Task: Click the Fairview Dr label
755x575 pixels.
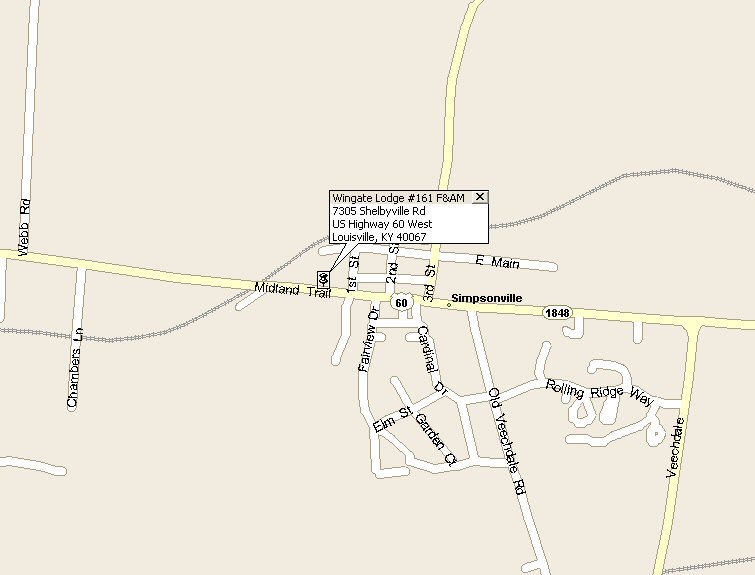Action: (x=369, y=339)
